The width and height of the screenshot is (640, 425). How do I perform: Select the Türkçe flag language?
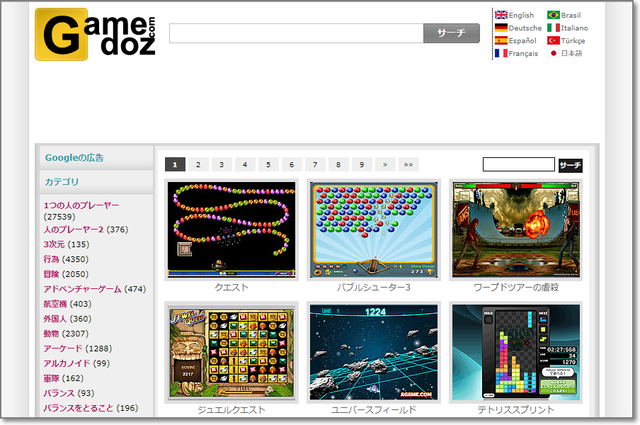[567, 41]
